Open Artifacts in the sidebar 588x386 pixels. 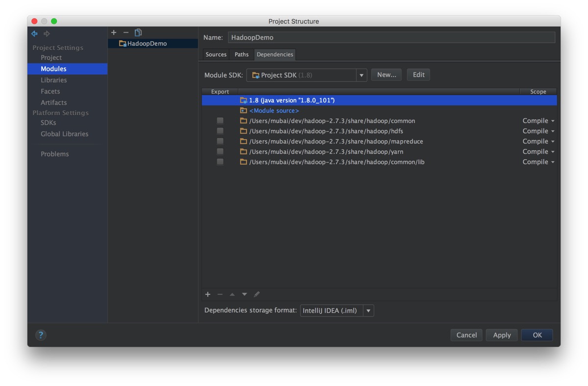(53, 103)
